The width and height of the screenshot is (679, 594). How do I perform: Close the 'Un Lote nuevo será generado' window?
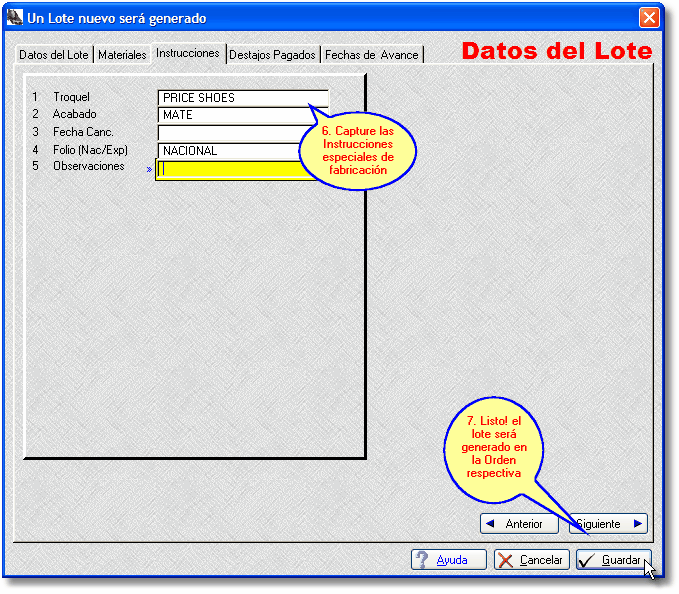(649, 18)
